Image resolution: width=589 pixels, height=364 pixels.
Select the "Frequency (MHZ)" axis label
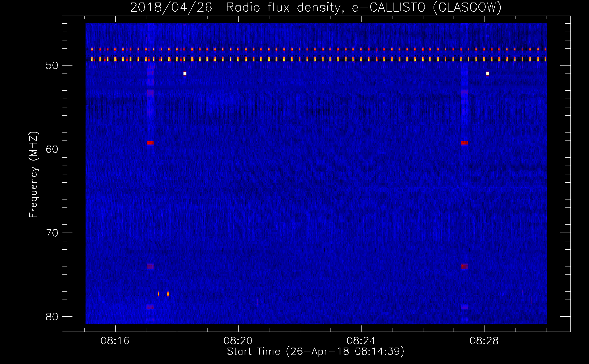33,175
